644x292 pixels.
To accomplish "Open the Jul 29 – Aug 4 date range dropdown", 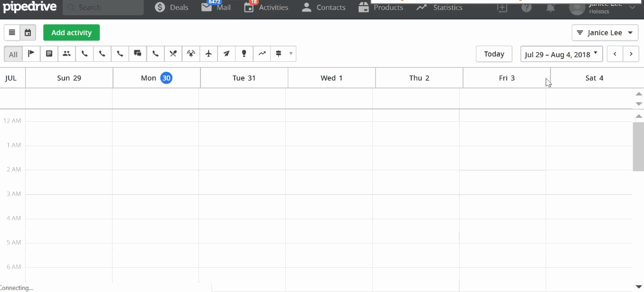I will 561,54.
